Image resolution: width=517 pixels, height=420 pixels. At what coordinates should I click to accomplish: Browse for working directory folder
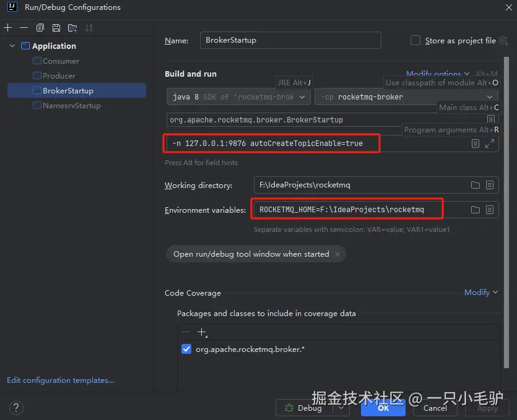[475, 185]
